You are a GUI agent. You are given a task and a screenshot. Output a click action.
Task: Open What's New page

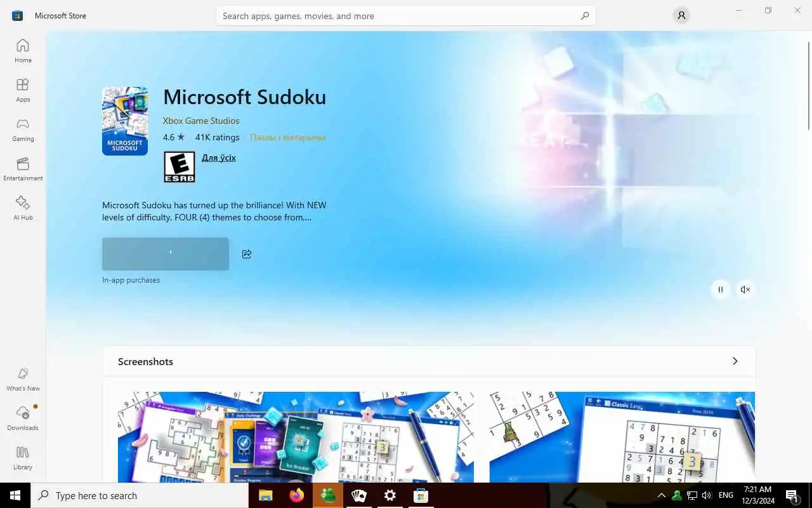[x=23, y=379]
